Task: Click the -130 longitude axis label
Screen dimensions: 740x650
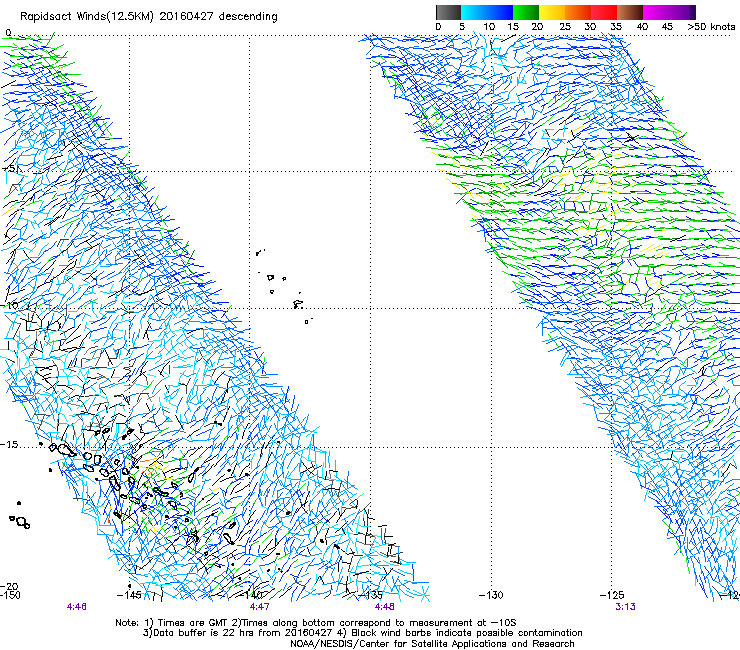Action: 491,595
